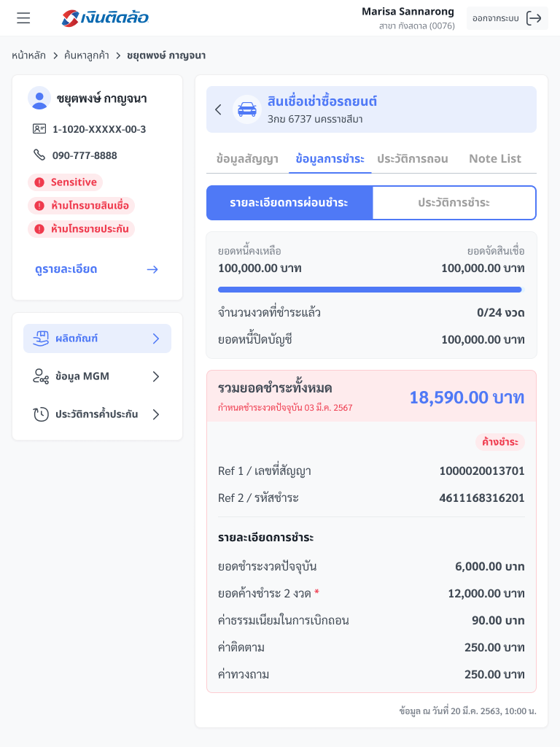Open the hamburger menu icon
Screen dimensions: 560x747
click(x=23, y=18)
